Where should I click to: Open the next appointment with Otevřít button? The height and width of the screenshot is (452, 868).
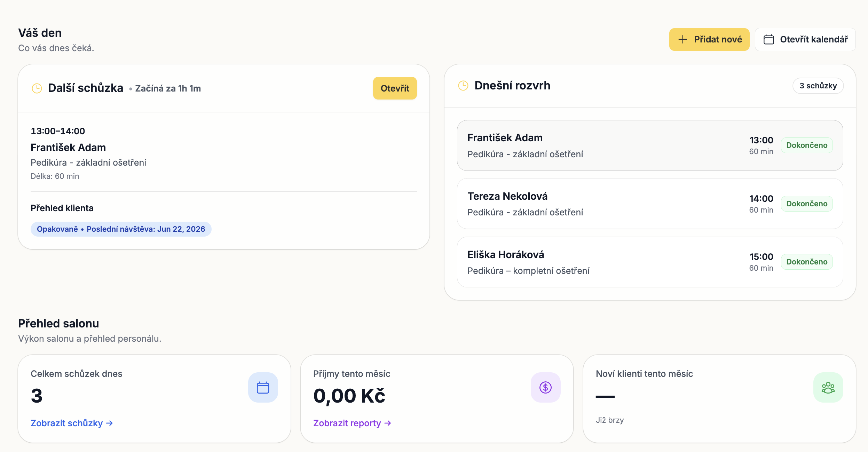tap(395, 88)
